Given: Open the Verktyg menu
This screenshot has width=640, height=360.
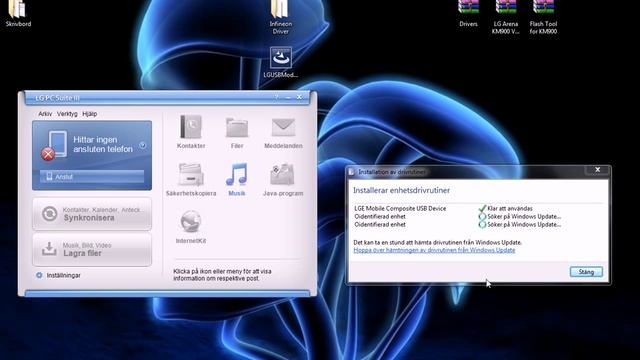Looking at the screenshot, I should coord(67,114).
